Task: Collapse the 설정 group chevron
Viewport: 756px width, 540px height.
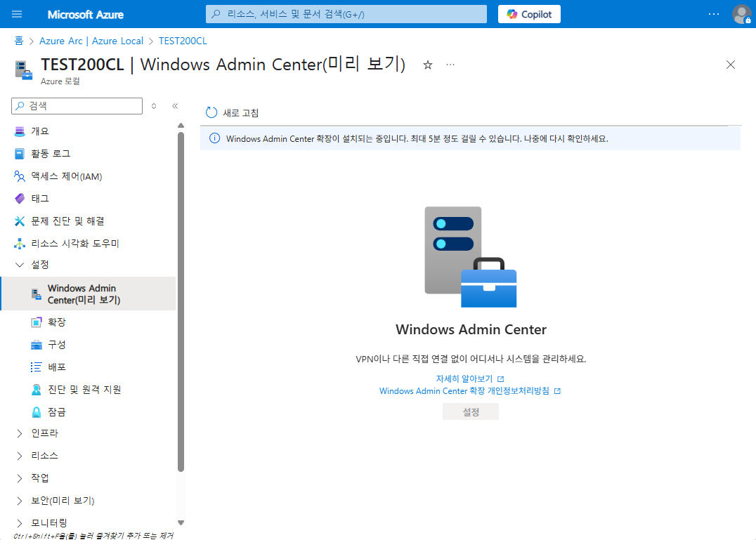Action: coord(20,265)
